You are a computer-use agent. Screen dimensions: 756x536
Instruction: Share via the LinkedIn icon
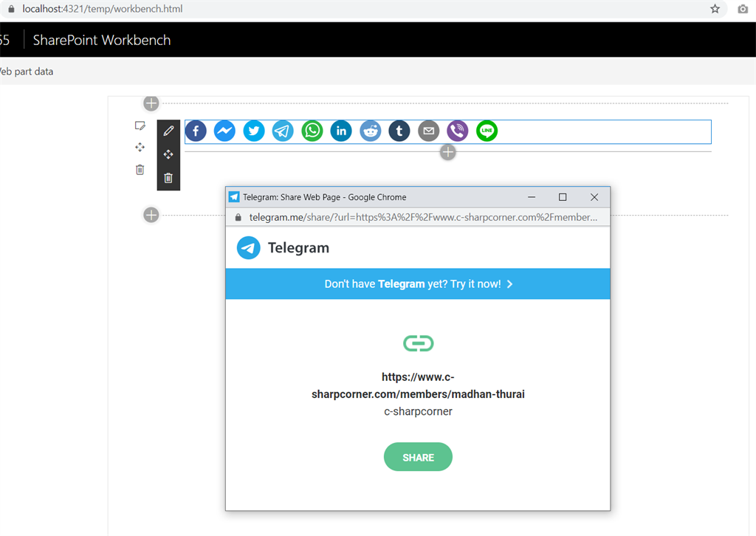point(341,131)
